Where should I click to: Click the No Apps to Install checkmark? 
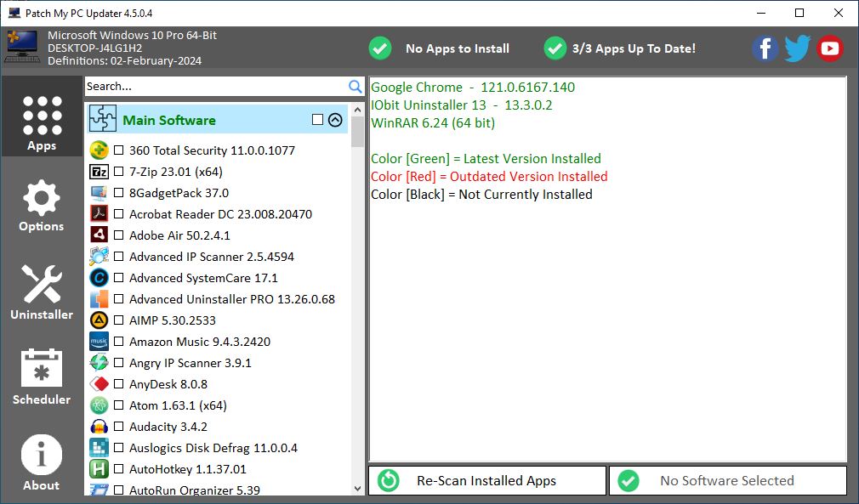click(379, 48)
